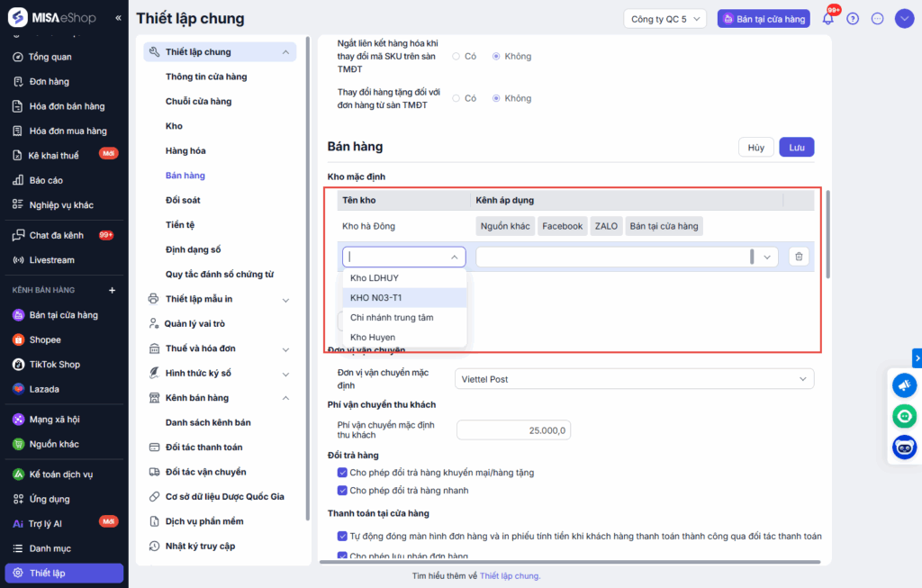Screen dimensions: 922x588
Task: Click the 'Lưu' save button
Action: click(796, 147)
